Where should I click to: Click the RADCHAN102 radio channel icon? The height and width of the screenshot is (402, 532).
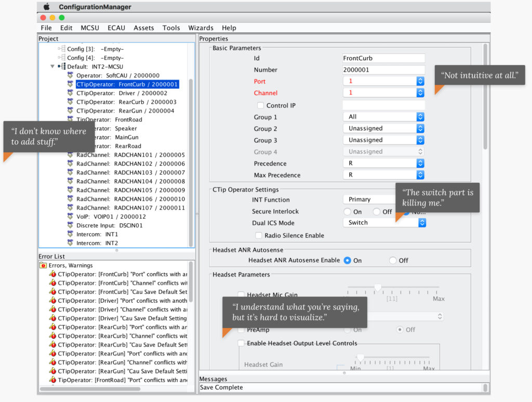click(x=70, y=164)
